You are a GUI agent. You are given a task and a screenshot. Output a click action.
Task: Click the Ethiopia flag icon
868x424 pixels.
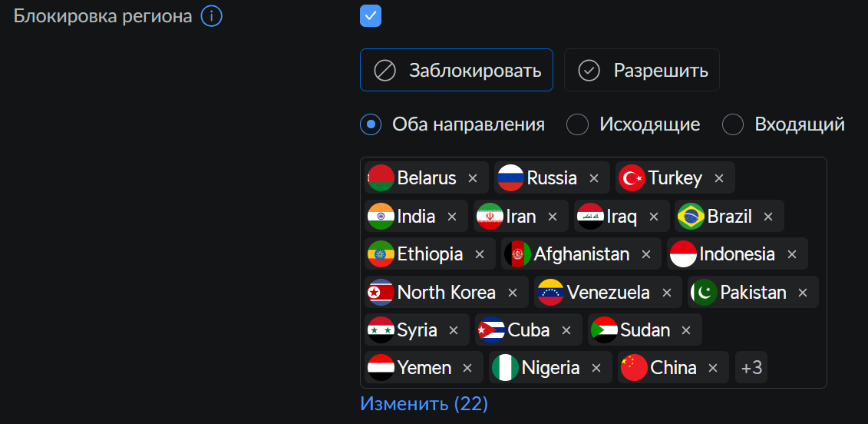[381, 253]
